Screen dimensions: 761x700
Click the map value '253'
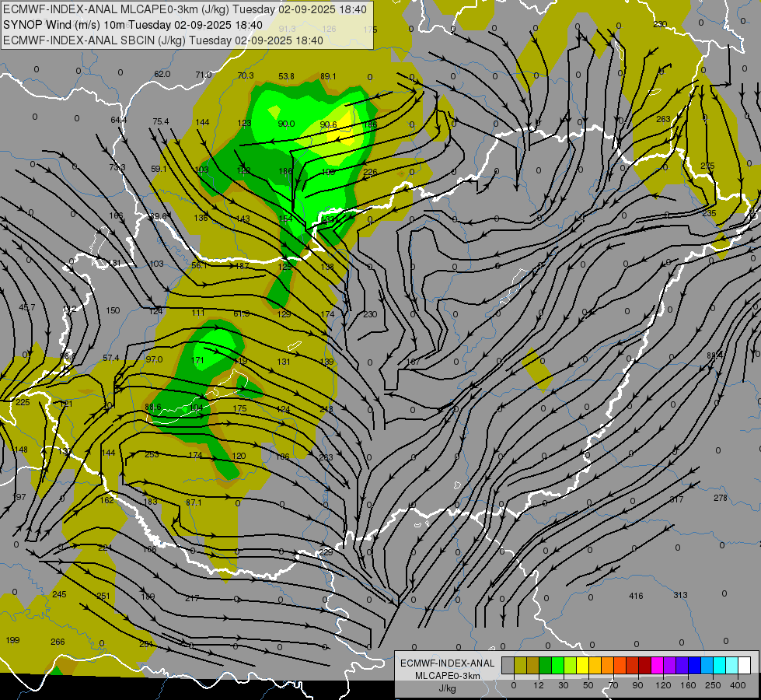tap(152, 455)
